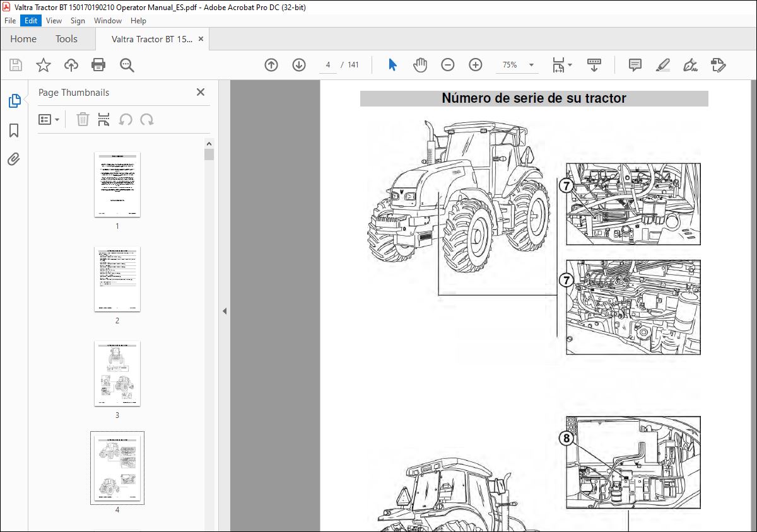
Task: Select page 3 thumbnail
Action: pos(117,374)
